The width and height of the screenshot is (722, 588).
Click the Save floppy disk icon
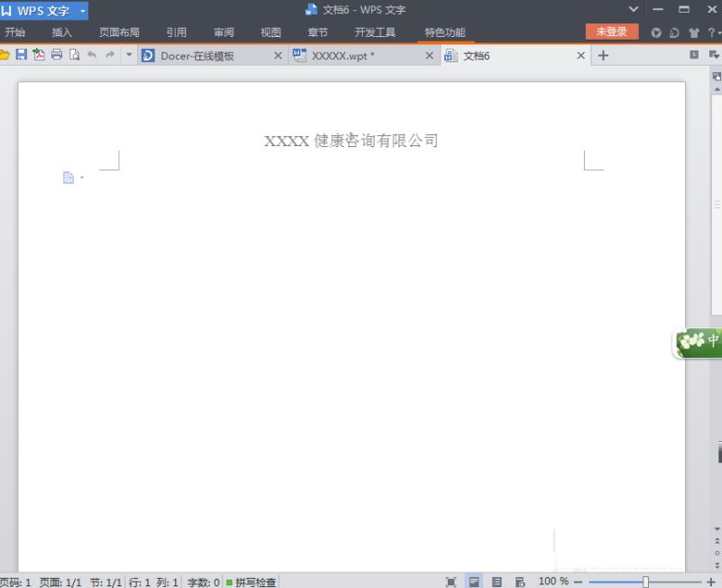[x=21, y=55]
